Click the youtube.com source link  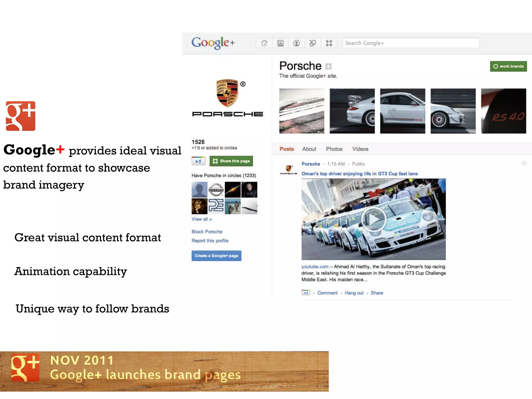click(x=315, y=267)
